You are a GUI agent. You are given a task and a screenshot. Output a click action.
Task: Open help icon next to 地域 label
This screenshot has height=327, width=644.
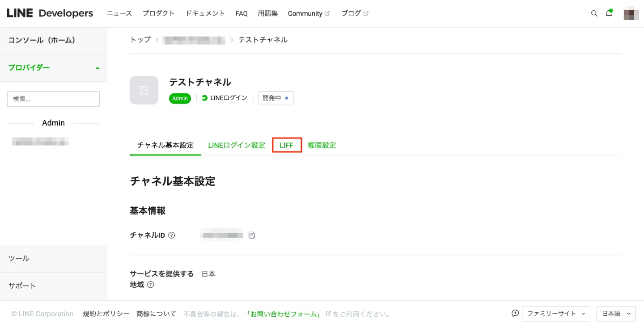click(151, 285)
